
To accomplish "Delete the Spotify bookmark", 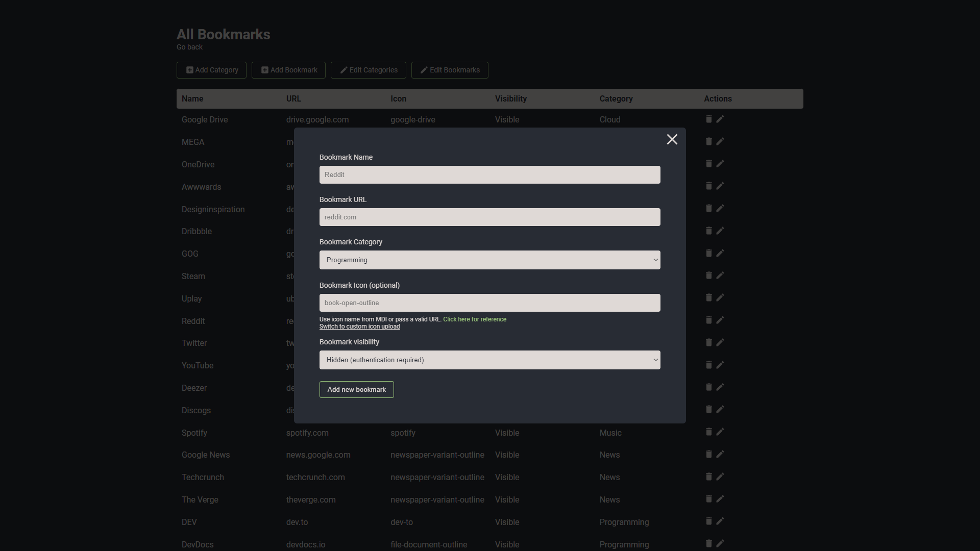I will click(708, 432).
